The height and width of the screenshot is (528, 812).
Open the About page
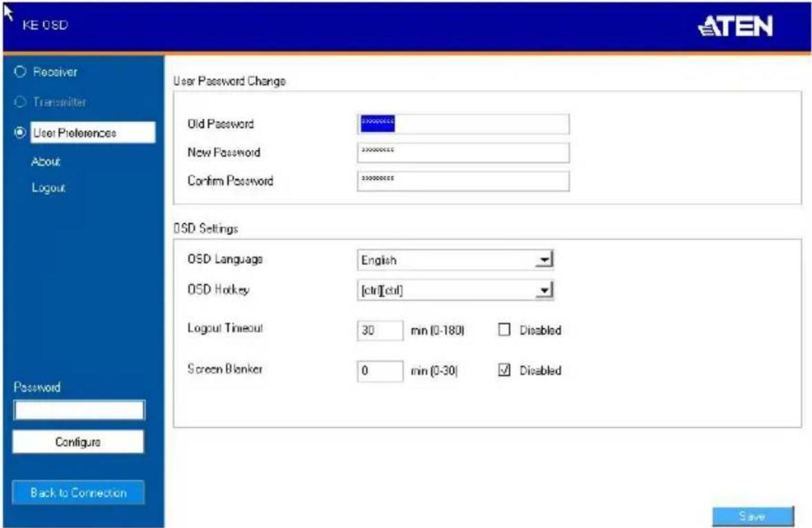point(46,162)
